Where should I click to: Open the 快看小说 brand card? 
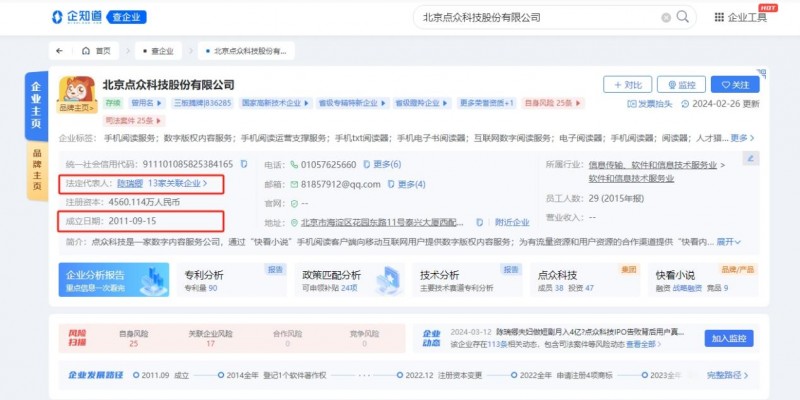[703, 280]
